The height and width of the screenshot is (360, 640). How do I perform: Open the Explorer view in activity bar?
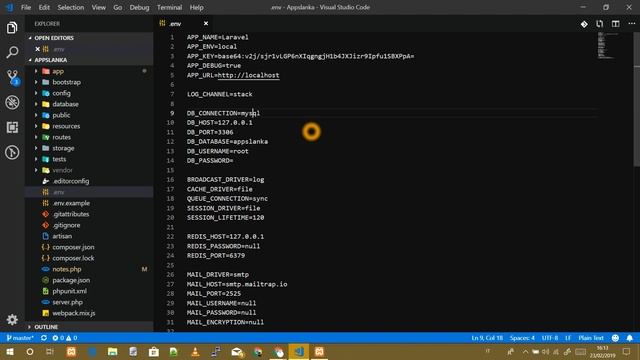(12, 28)
